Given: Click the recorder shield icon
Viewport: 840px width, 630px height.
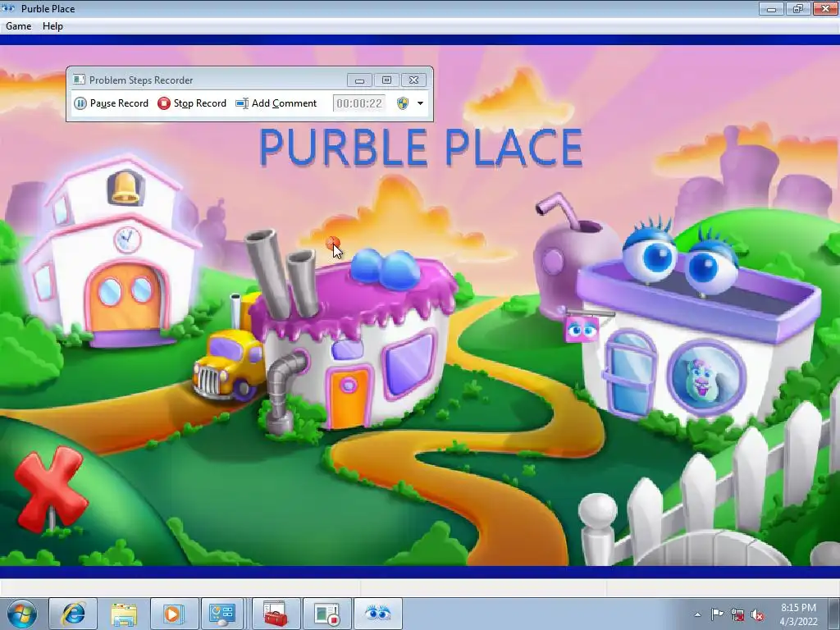Looking at the screenshot, I should (403, 103).
